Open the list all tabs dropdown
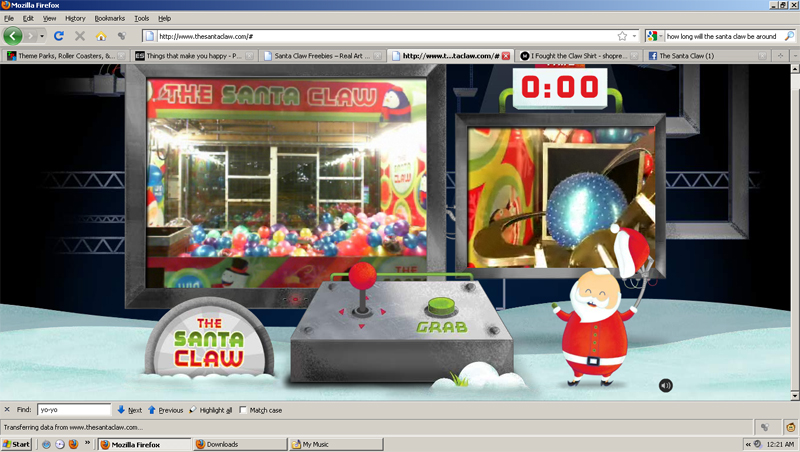Viewport: 800px width, 452px height. [x=795, y=56]
